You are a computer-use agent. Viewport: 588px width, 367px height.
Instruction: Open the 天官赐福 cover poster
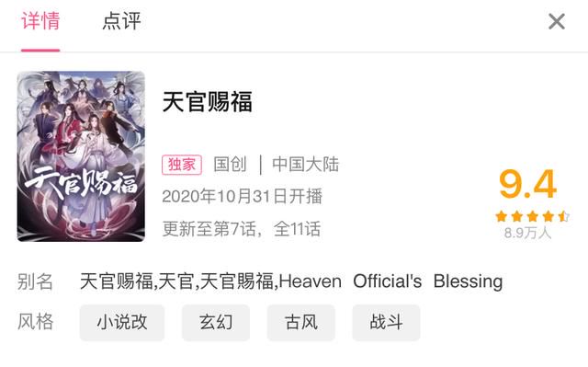coord(81,156)
